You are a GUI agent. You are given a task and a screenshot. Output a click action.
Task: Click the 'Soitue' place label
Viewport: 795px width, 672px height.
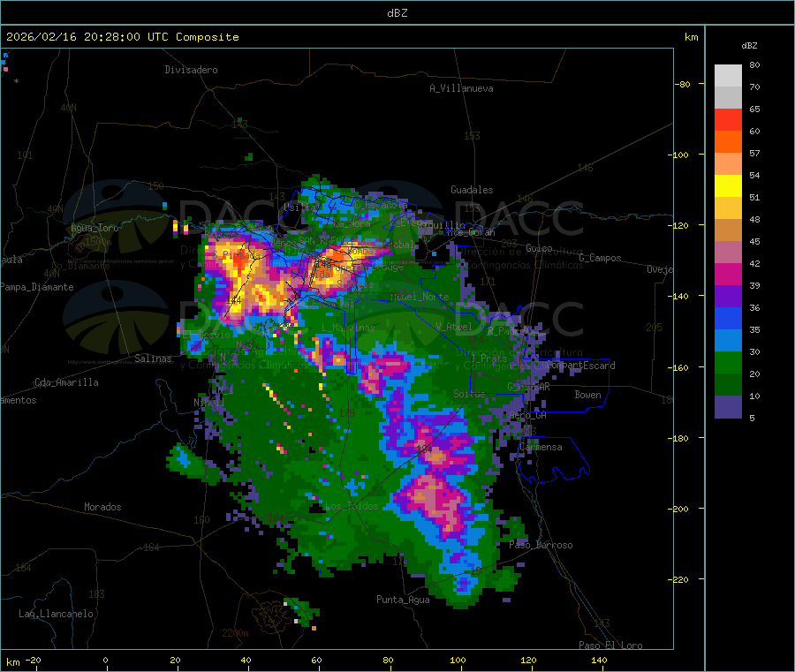click(469, 394)
